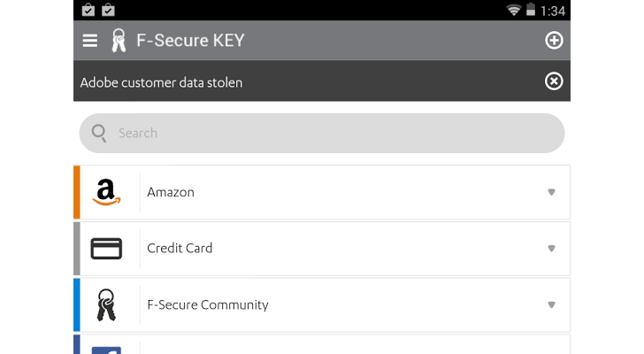
Task: Click the Facebook logo icon
Action: point(106,350)
